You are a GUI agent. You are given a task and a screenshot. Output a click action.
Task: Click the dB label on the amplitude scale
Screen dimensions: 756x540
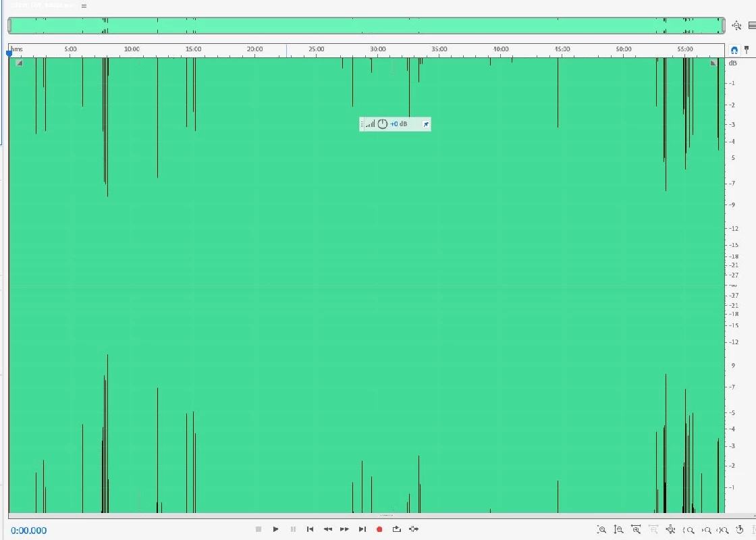(733, 63)
